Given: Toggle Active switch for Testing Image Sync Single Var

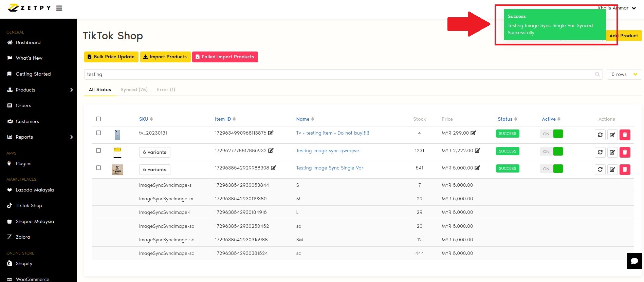Looking at the screenshot, I should point(551,169).
